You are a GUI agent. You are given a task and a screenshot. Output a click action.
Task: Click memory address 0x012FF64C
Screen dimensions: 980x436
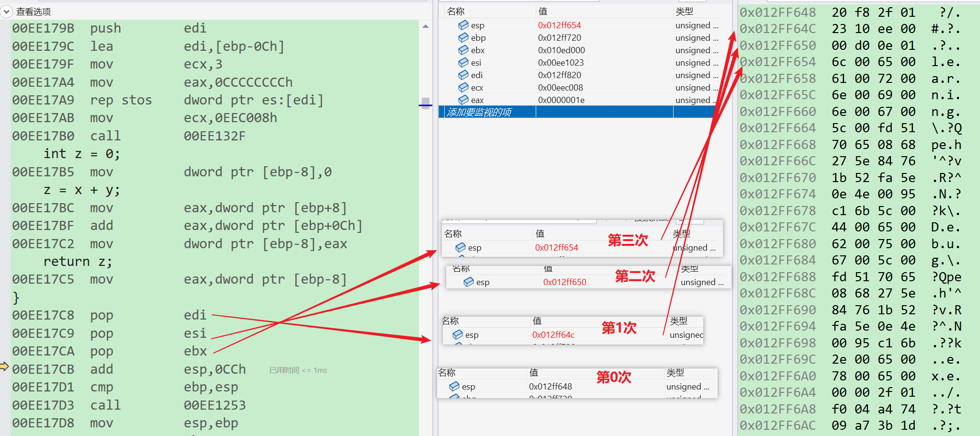(x=778, y=29)
